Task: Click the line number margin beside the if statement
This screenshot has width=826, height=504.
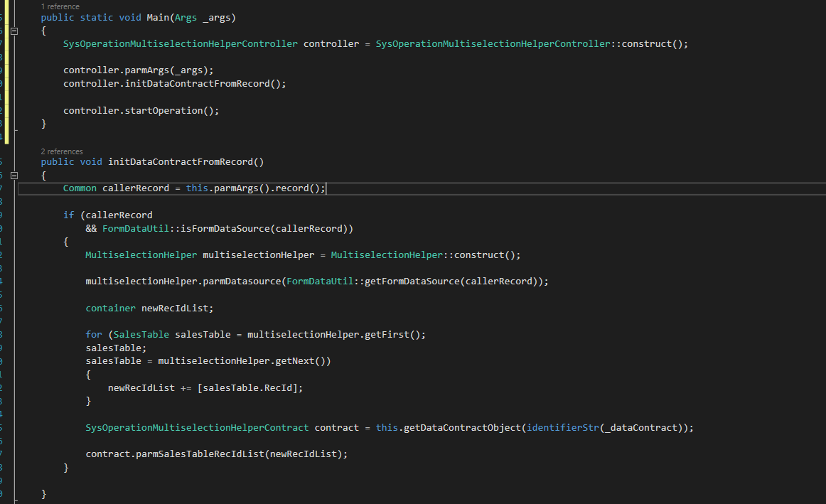Action: (1, 214)
